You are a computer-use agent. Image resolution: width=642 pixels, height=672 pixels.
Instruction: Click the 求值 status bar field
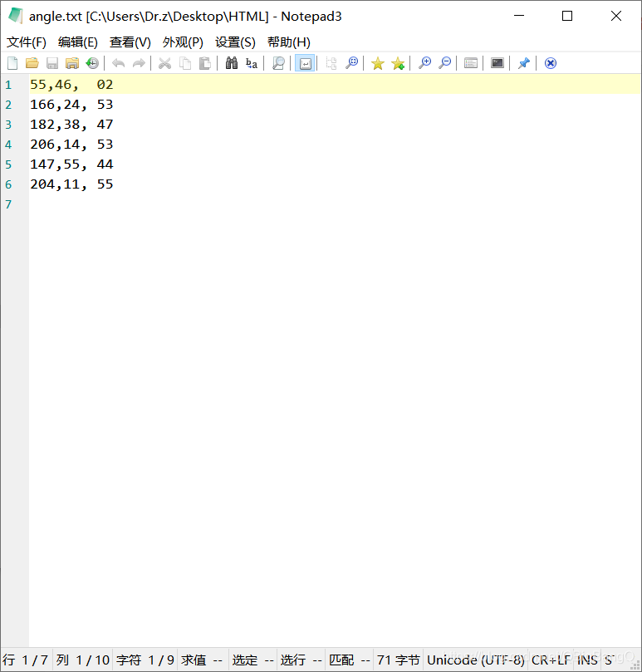click(x=202, y=660)
